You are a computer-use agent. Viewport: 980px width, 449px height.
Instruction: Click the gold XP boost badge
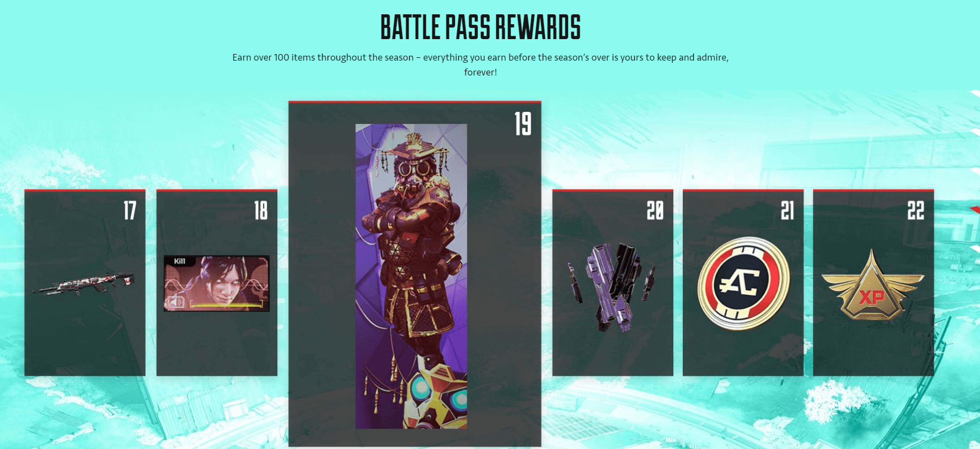(872, 286)
